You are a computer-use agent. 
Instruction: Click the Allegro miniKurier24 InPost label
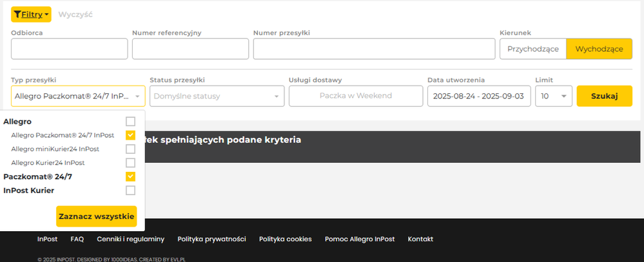coord(55,149)
